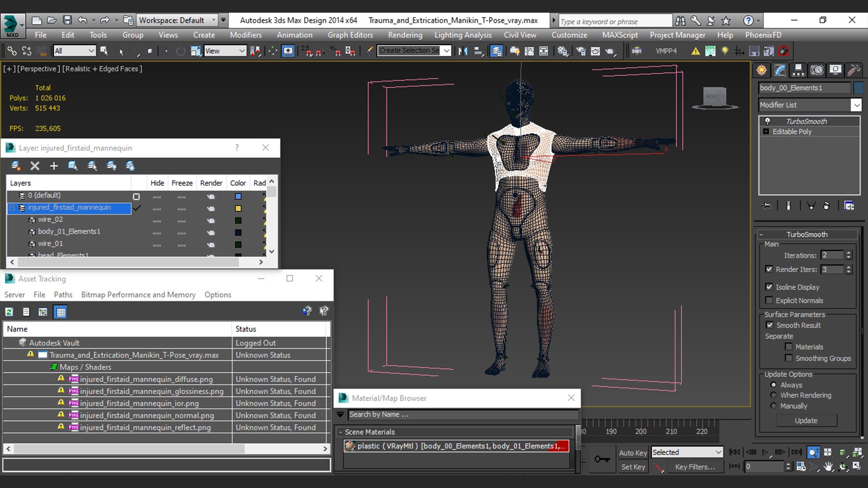Image resolution: width=868 pixels, height=488 pixels.
Task: Click Refresh icon in Asset Tracking
Action: pyautogui.click(x=9, y=312)
